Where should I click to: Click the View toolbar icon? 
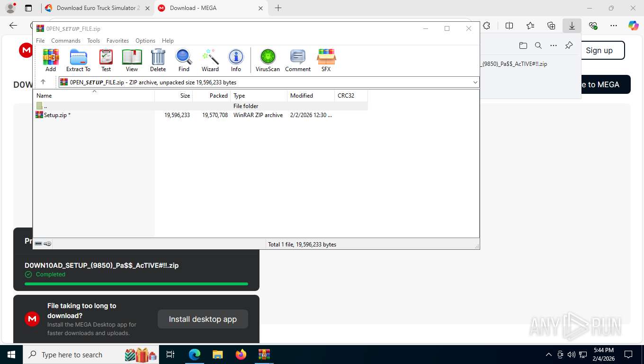click(132, 60)
